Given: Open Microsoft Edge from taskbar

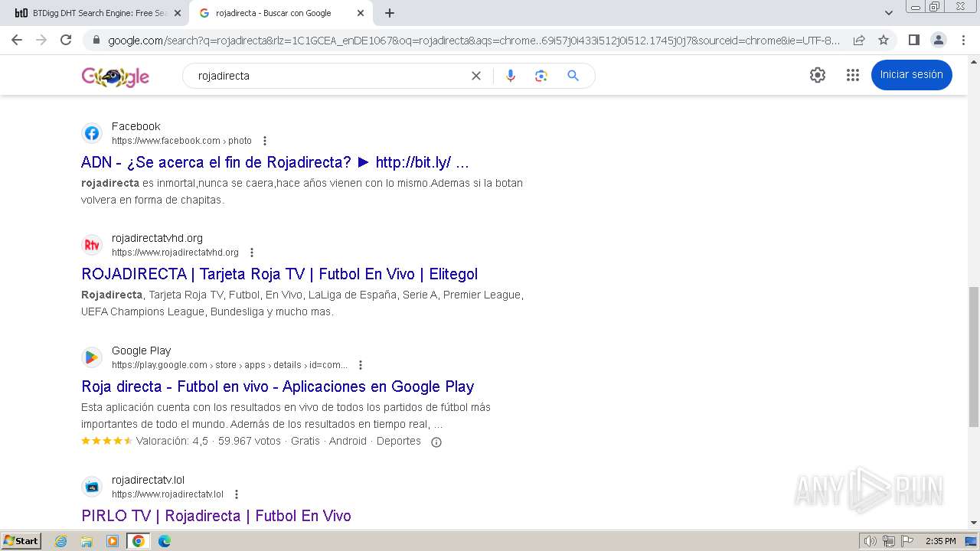Looking at the screenshot, I should point(164,541).
